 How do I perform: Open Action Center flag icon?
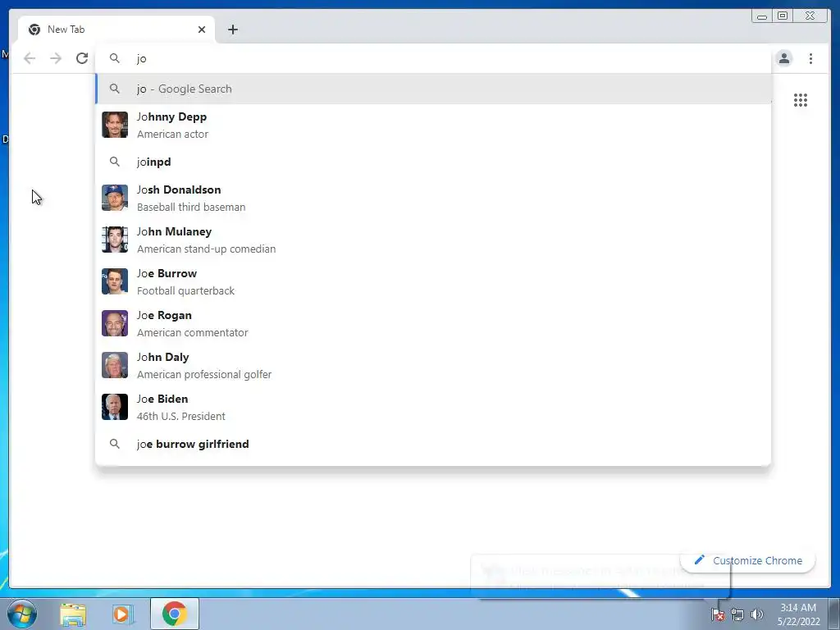pyautogui.click(x=718, y=614)
